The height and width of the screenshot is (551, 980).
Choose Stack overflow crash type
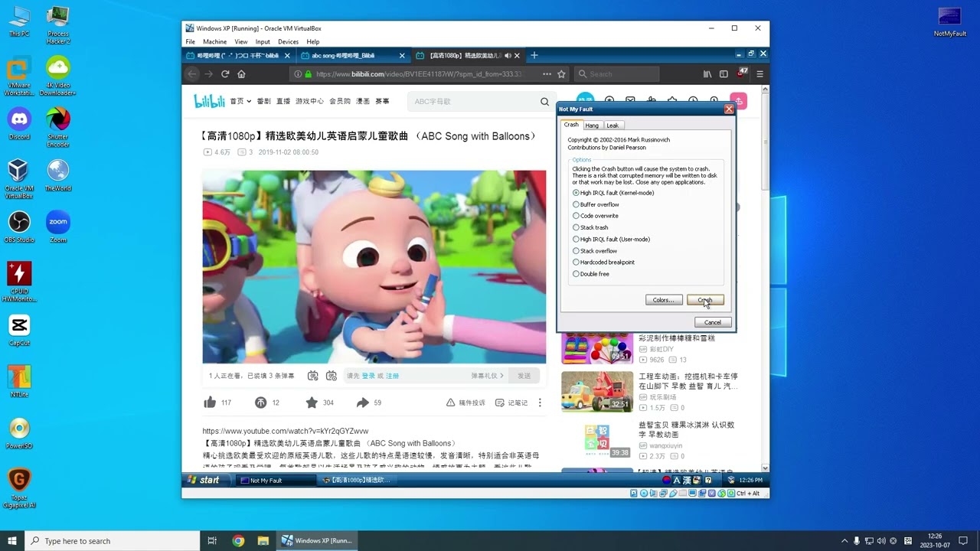pyautogui.click(x=595, y=250)
